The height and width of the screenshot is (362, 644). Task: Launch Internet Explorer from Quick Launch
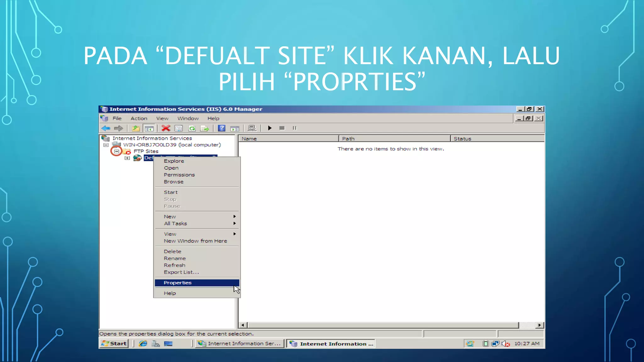(143, 344)
